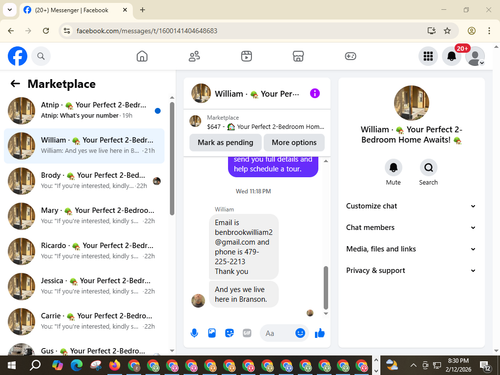The width and height of the screenshot is (500, 375).
Task: Click the Facebook search magnifier icon
Action: 41,56
